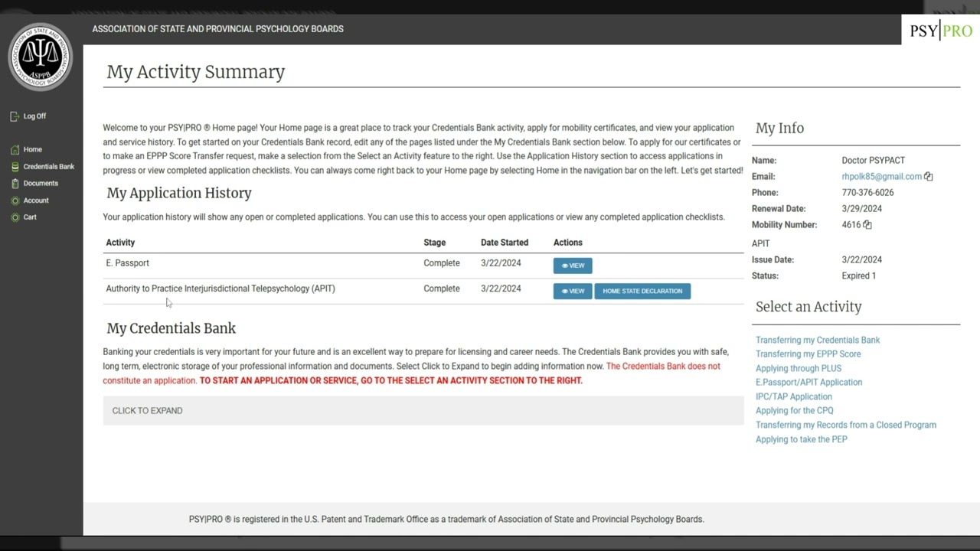Click the rhpolk85@gmail.com email link
The height and width of the screenshot is (551, 980).
[881, 177]
